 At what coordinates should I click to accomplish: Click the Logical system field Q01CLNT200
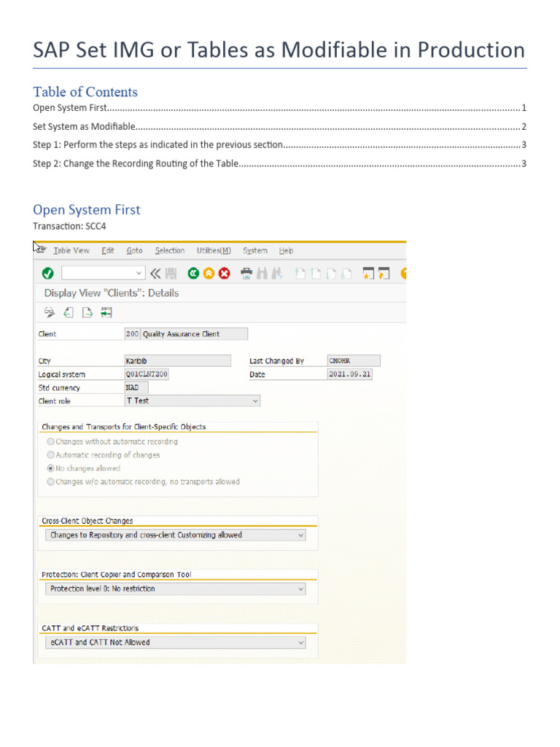click(x=147, y=374)
